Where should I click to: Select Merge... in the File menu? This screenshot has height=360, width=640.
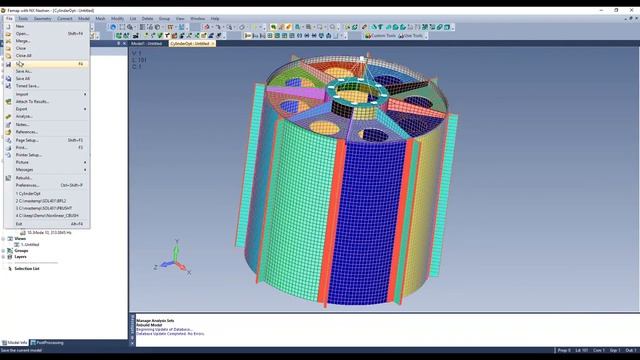point(47,41)
